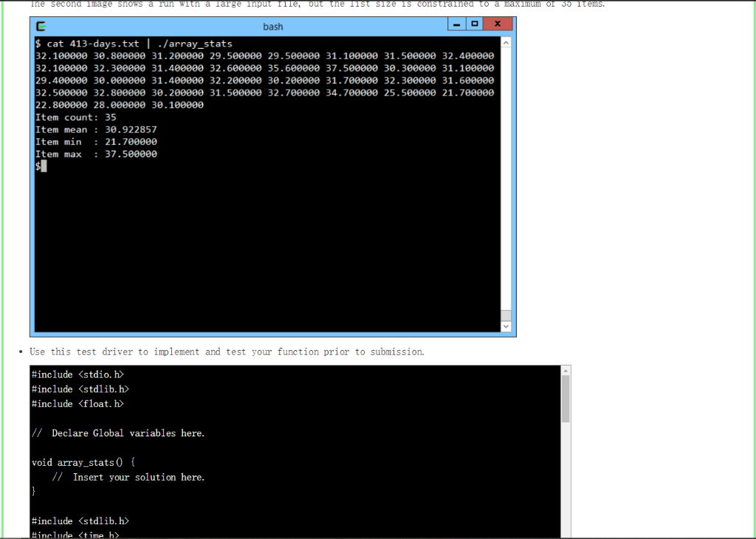Click the Item count: 35 output line
The width and height of the screenshot is (756, 539).
[x=74, y=117]
